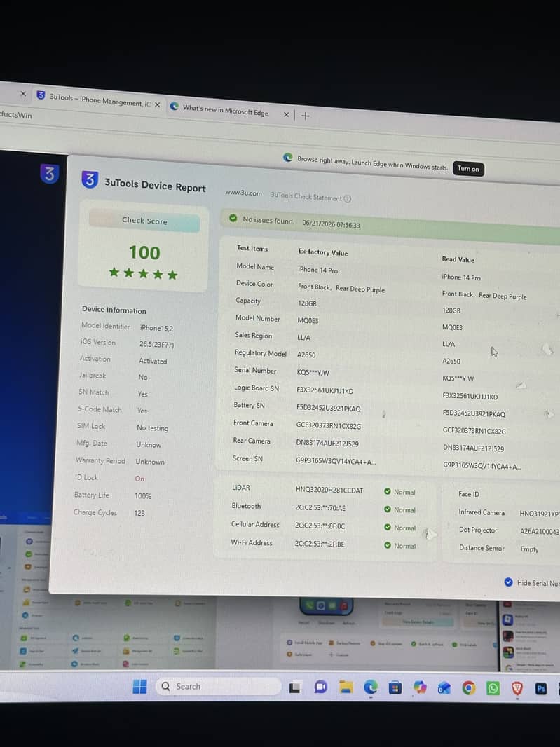Click the Bluetooth address 2C:C2:53:**:70:AE

320,508
